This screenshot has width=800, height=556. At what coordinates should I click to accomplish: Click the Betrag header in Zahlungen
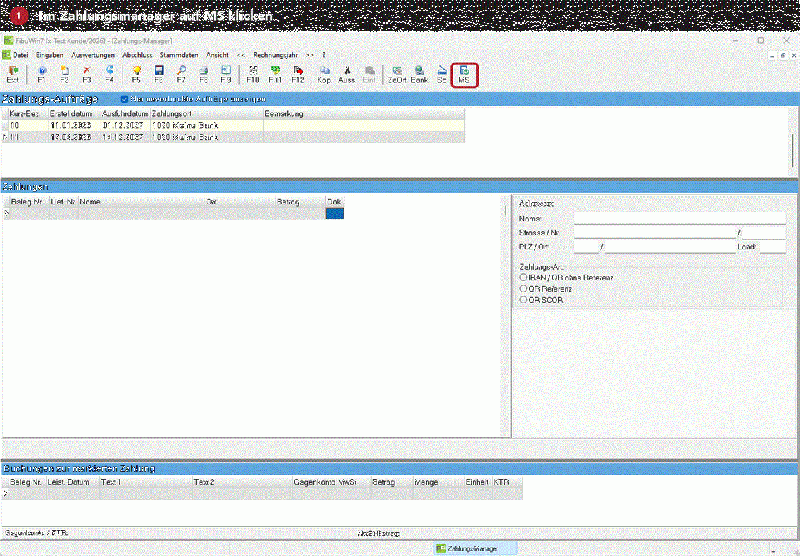(x=301, y=202)
